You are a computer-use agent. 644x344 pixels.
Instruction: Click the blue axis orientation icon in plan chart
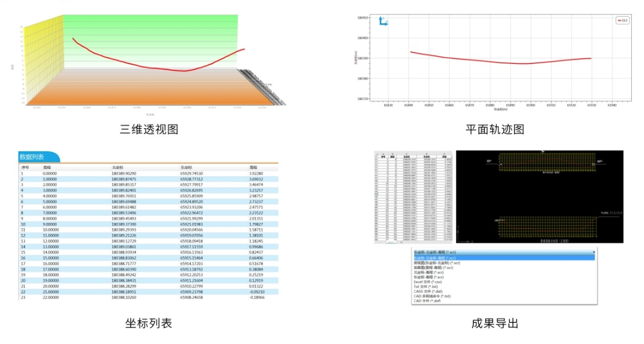383,21
